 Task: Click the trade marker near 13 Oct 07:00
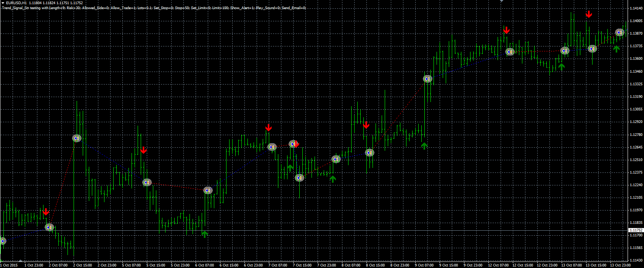tap(565, 51)
